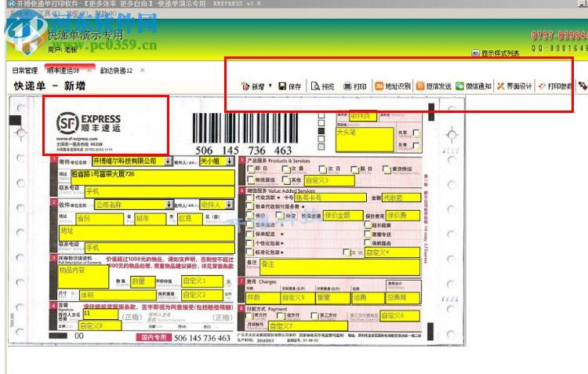
Task: Close the 顺丰速运08 tab
Action: 89,70
